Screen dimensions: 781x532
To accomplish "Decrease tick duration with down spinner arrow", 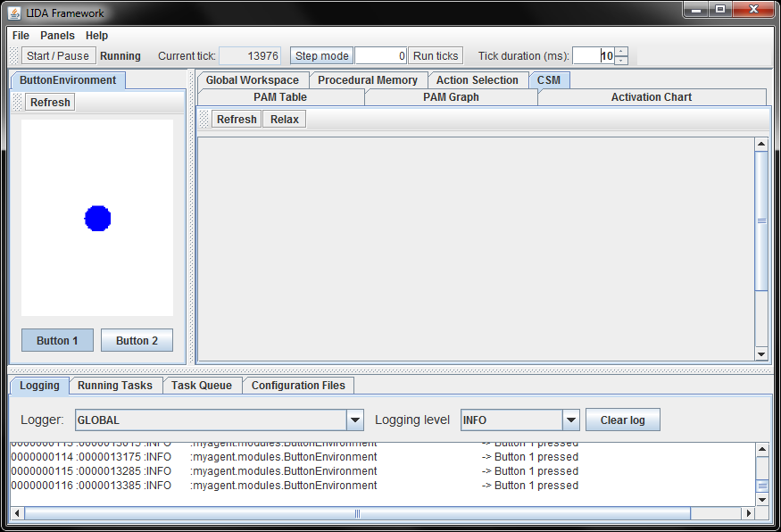I will click(621, 61).
